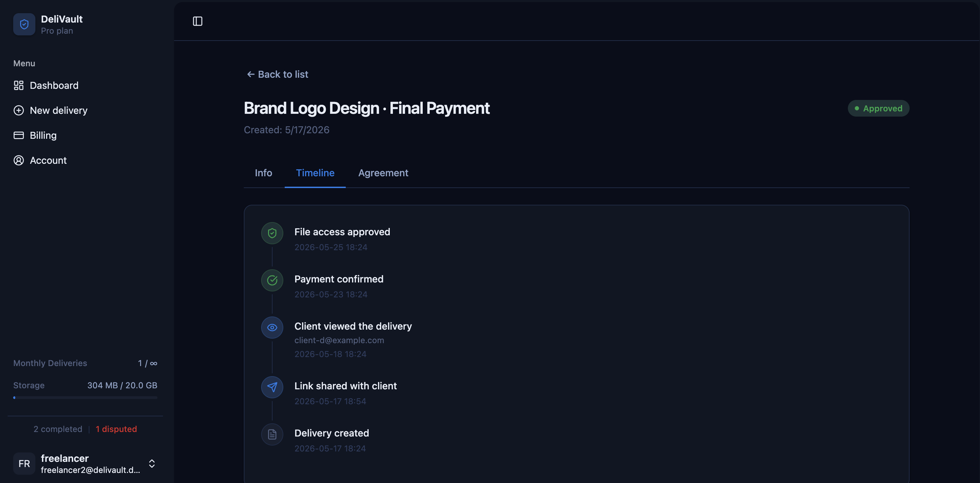Viewport: 980px width, 483px height.
Task: Click the New delivery plus icon
Action: [19, 110]
